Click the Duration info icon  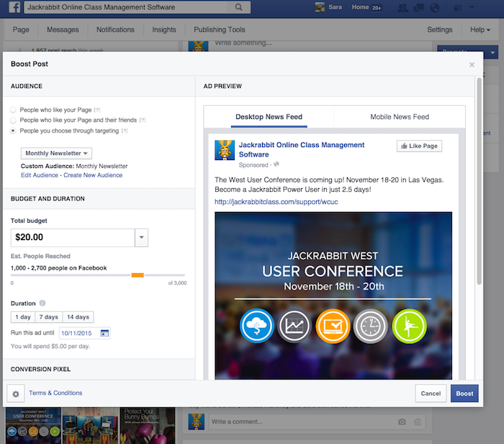coord(42,303)
